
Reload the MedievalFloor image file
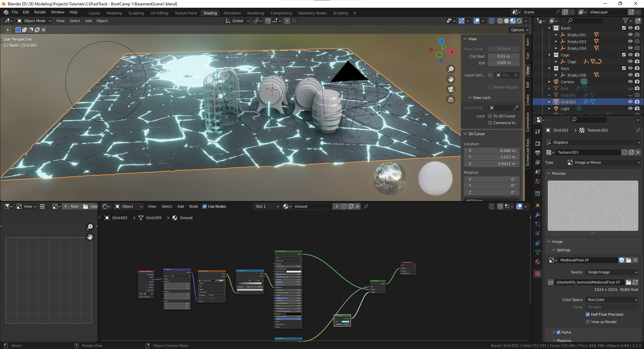tap(635, 282)
